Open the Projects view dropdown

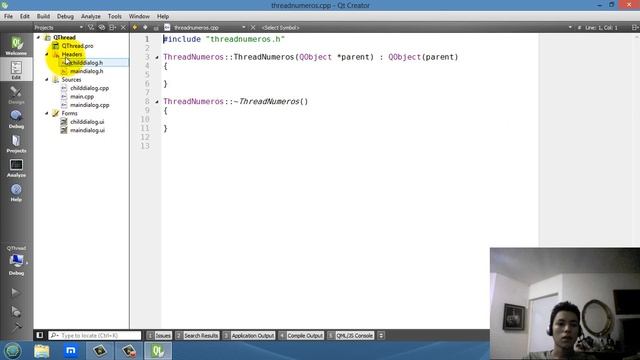coord(58,27)
